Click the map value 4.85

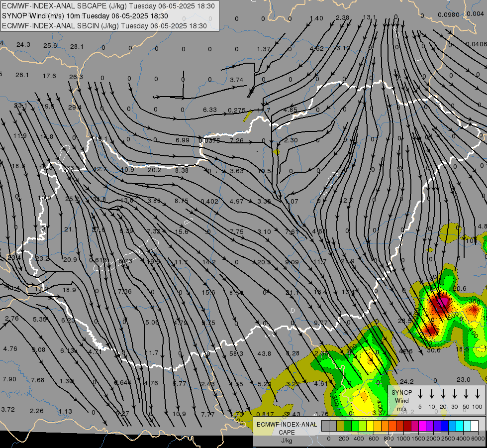291,110
